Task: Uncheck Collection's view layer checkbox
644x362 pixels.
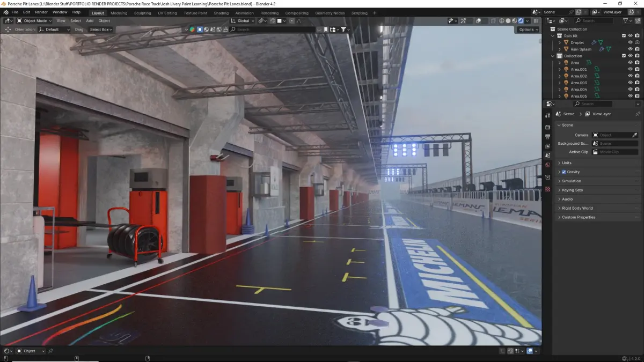Action: [624, 56]
